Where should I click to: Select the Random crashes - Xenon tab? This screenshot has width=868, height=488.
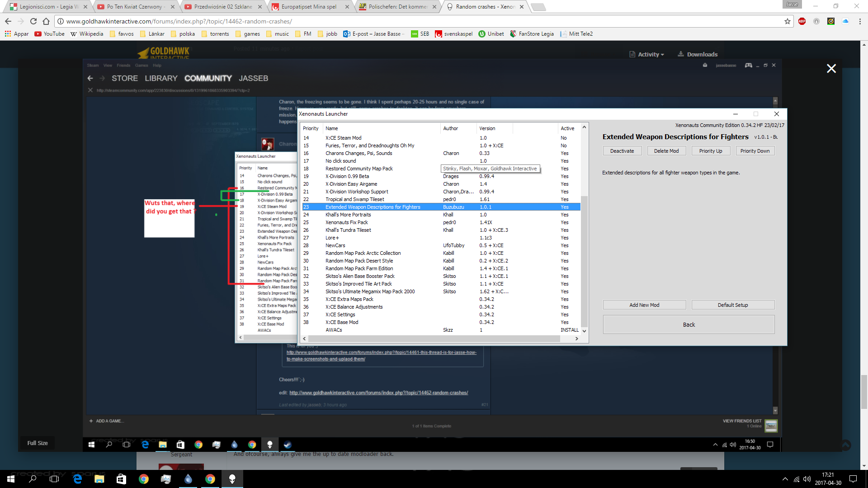tap(485, 7)
